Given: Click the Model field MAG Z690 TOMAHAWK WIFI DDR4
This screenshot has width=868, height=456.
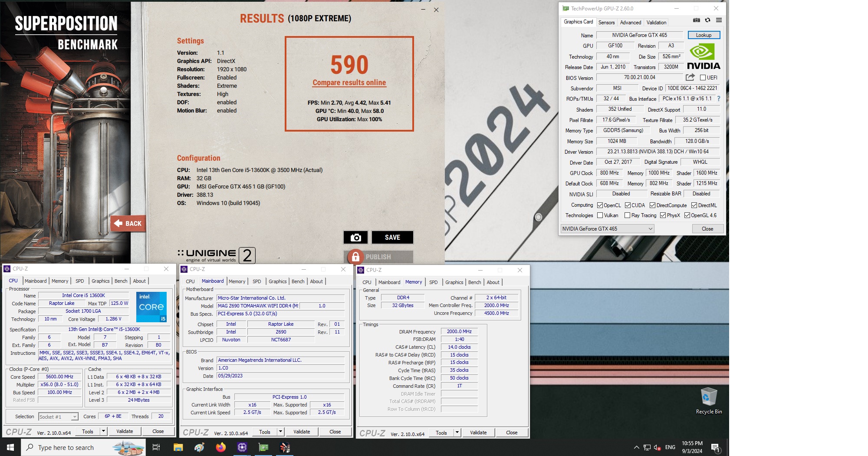Looking at the screenshot, I should click(x=258, y=306).
